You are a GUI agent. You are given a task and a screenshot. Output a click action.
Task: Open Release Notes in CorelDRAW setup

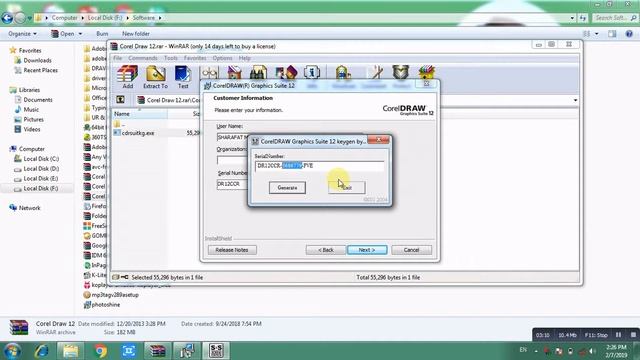tap(232, 250)
